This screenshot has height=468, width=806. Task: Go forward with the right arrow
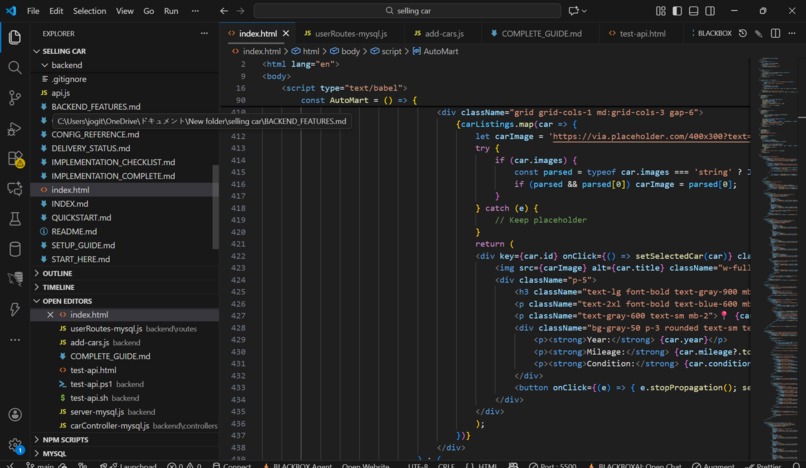click(240, 11)
